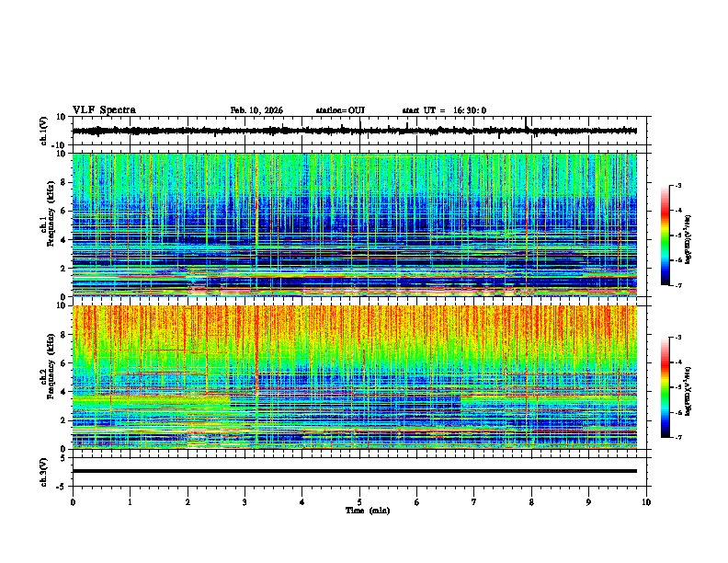Viewport: 728px width, 563px height.
Task: Click the "station=OUI" header text
Action: pyautogui.click(x=340, y=110)
